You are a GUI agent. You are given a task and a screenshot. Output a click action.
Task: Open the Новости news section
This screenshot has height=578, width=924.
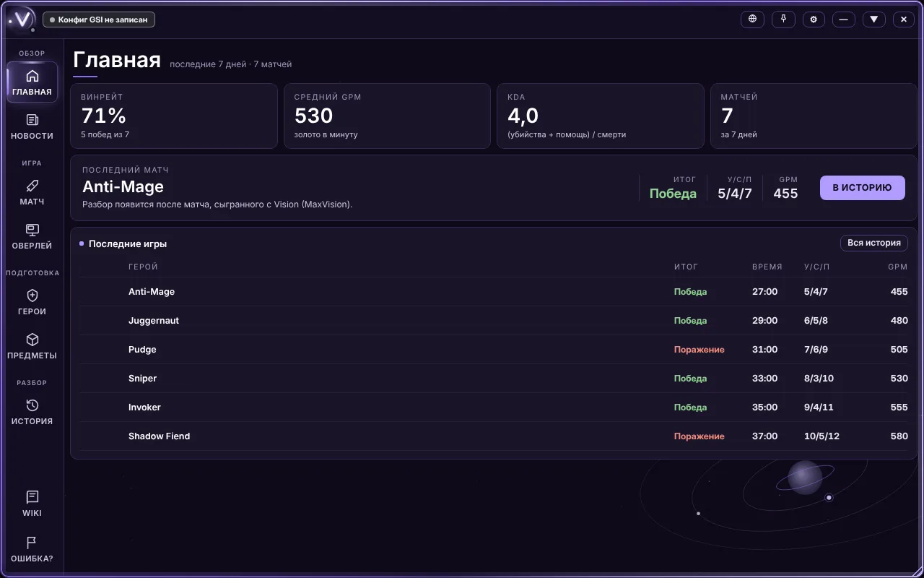click(x=32, y=126)
